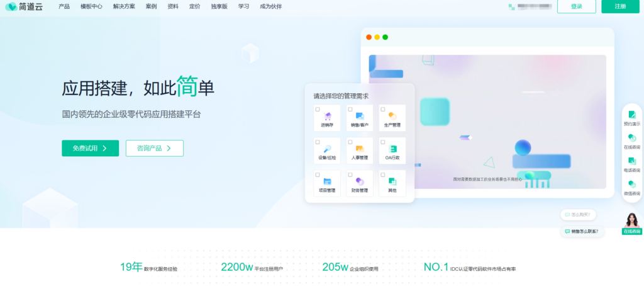Enable the OA行政 checkbox
Viewport: 644px width, 286px height.
(383, 142)
